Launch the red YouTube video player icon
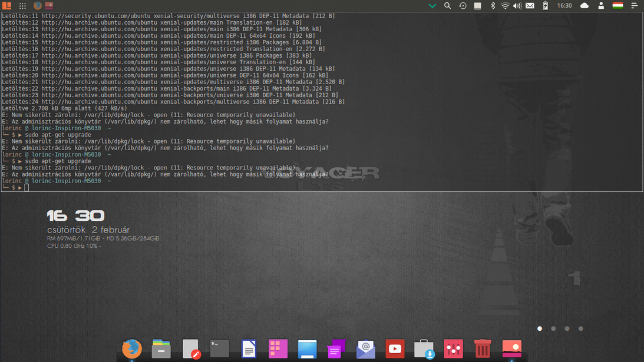This screenshot has width=644, height=362. point(395,349)
